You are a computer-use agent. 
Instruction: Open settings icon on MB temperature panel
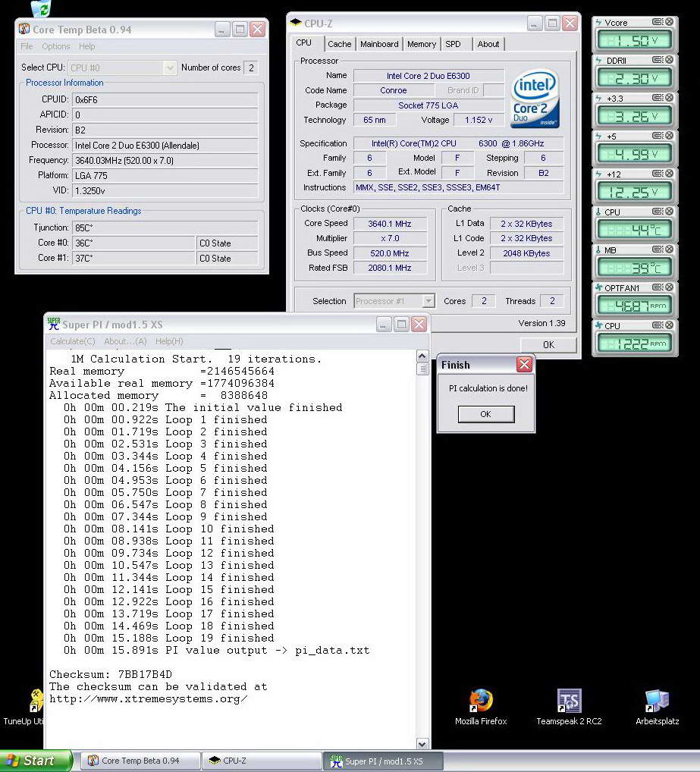pyautogui.click(x=658, y=249)
